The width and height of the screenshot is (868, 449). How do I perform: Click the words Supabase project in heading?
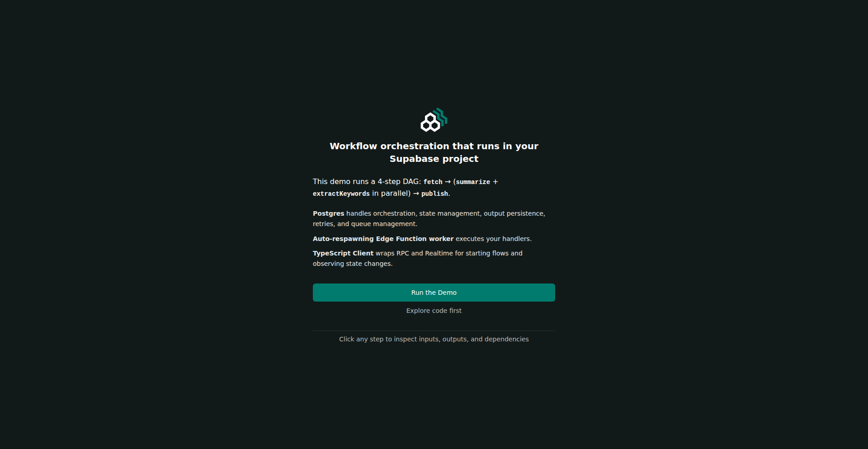pos(434,159)
